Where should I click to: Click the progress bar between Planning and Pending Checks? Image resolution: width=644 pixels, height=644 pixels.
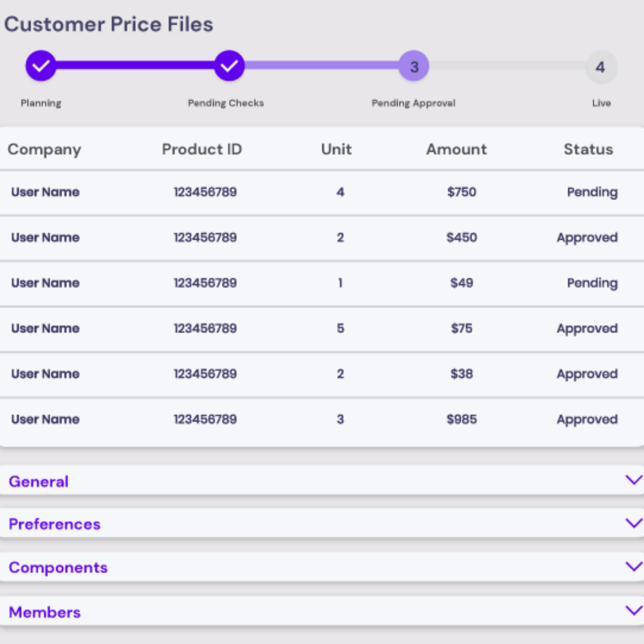pos(134,66)
